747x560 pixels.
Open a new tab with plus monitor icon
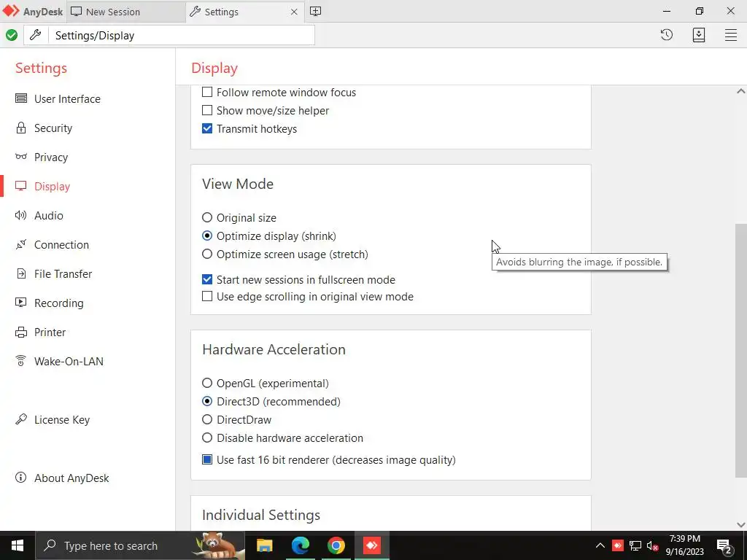pos(315,12)
